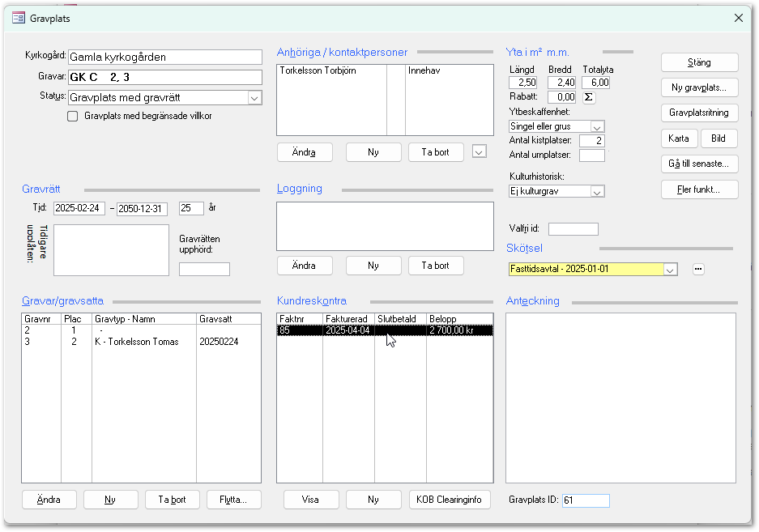This screenshot has width=759, height=532.
Task: Click Ny under Kundreskontra
Action: (x=373, y=500)
